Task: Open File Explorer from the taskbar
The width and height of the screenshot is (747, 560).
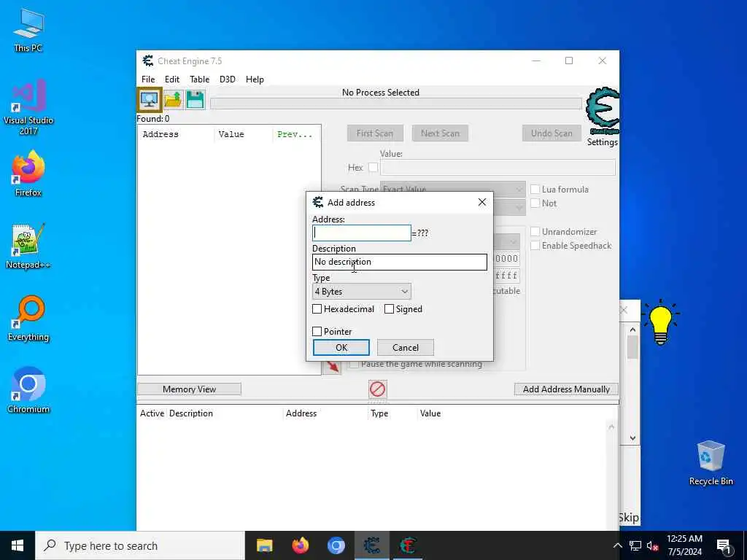Action: tap(264, 545)
